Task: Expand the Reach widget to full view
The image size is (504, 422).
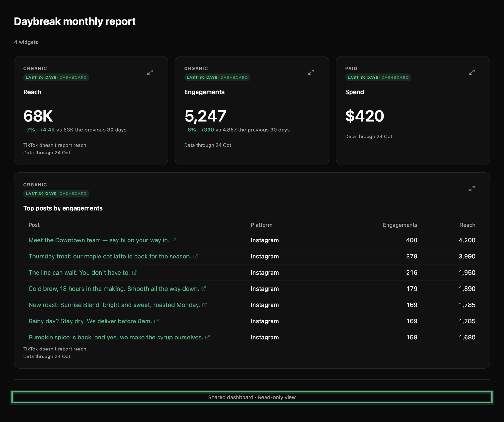Action: coord(150,72)
